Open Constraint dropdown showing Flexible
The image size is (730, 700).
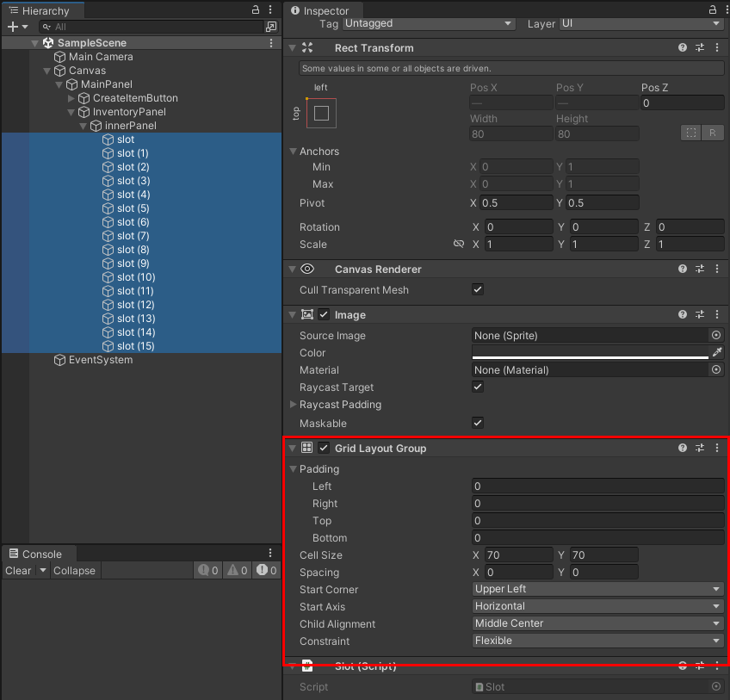coord(597,641)
